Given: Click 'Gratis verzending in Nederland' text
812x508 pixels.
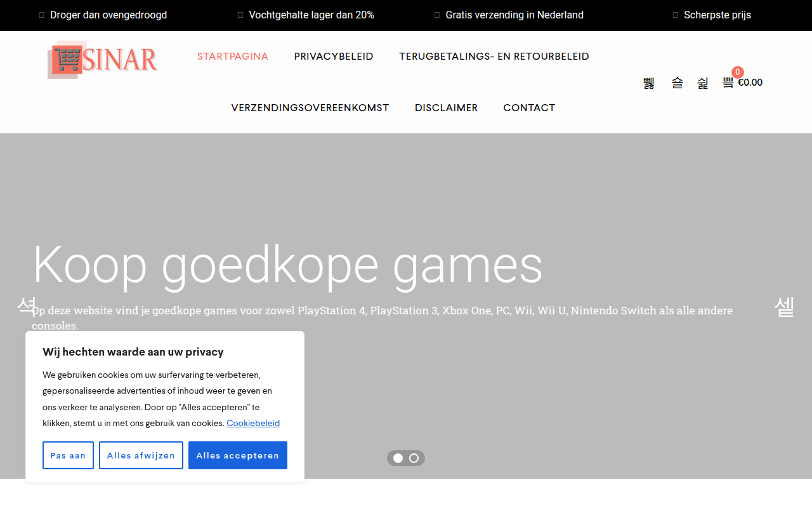Looking at the screenshot, I should click(514, 15).
